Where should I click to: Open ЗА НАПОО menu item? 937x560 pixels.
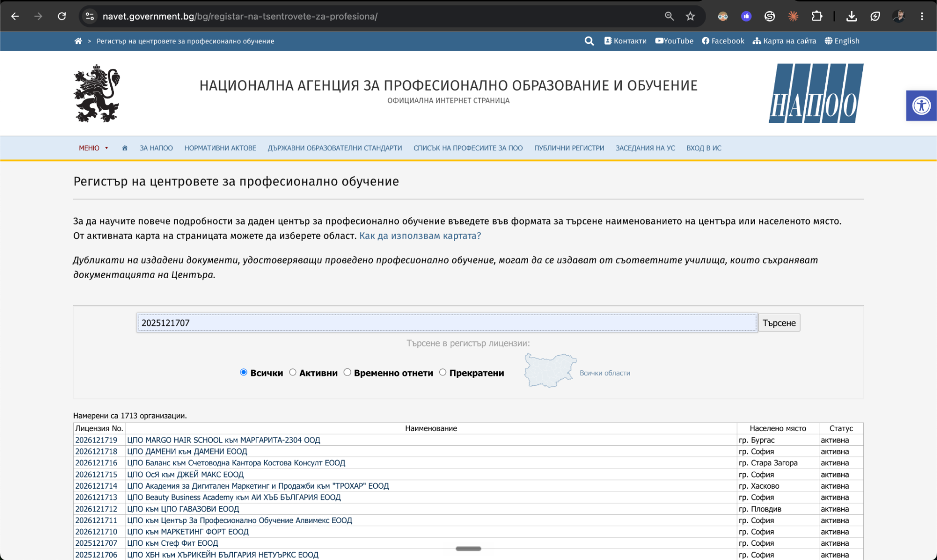156,148
